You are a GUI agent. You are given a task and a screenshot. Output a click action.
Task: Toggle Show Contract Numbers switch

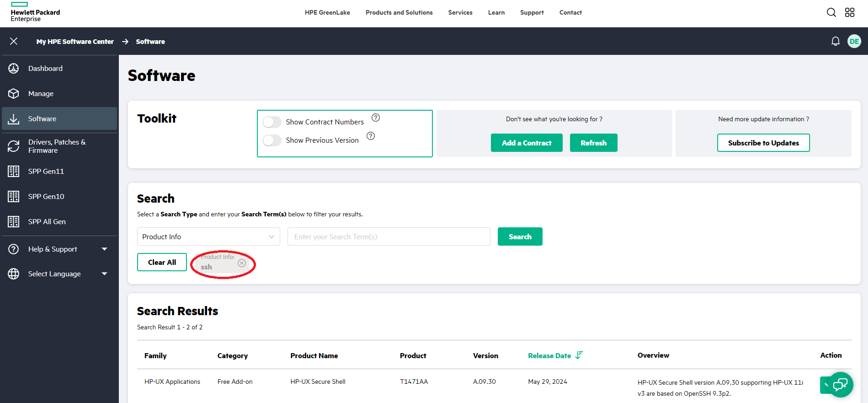pos(272,122)
